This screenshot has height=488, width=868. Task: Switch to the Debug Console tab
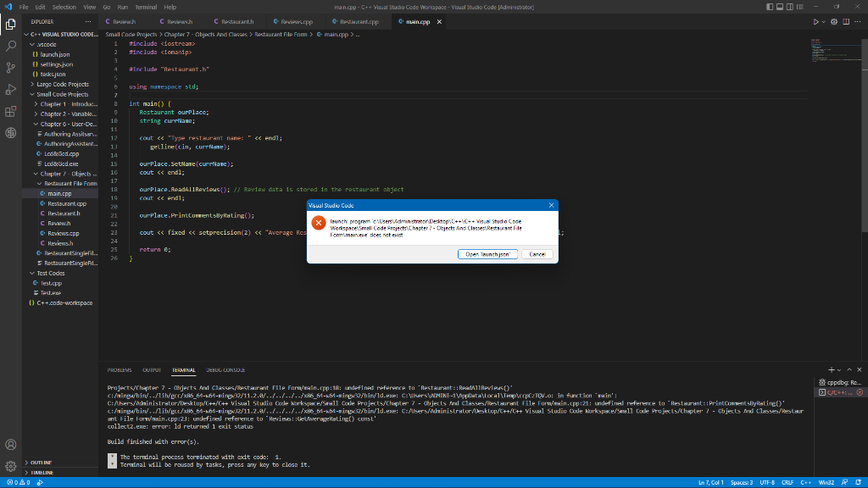pos(225,370)
